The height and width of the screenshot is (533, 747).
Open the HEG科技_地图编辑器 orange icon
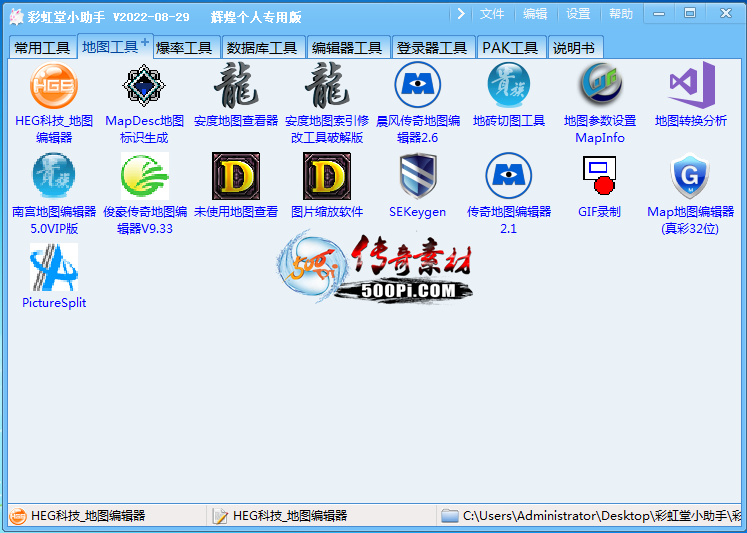pyautogui.click(x=54, y=86)
